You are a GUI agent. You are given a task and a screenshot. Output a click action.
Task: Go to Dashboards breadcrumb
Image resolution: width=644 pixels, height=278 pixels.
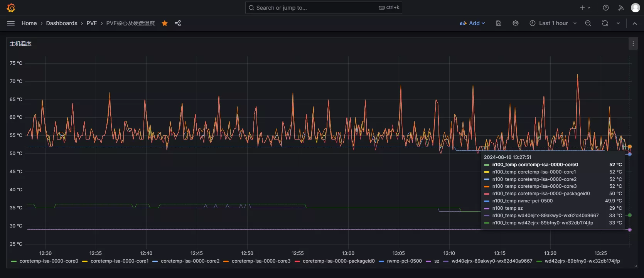pyautogui.click(x=62, y=23)
